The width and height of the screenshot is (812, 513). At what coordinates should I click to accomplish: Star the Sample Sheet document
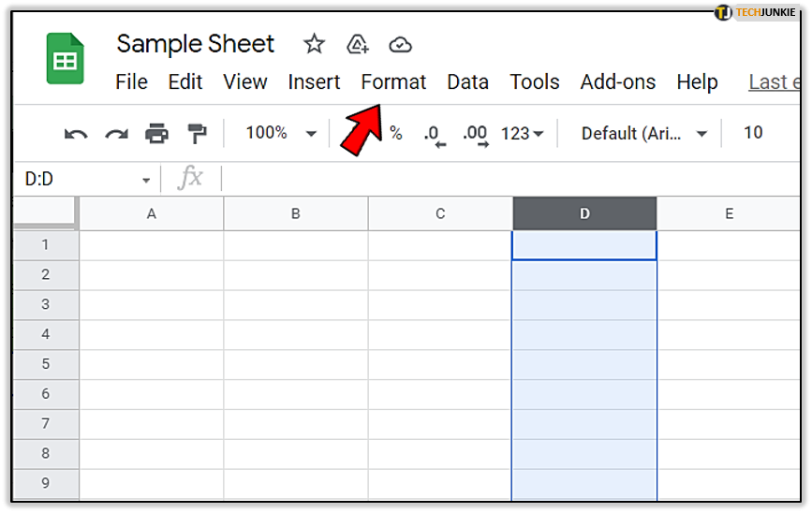314,44
